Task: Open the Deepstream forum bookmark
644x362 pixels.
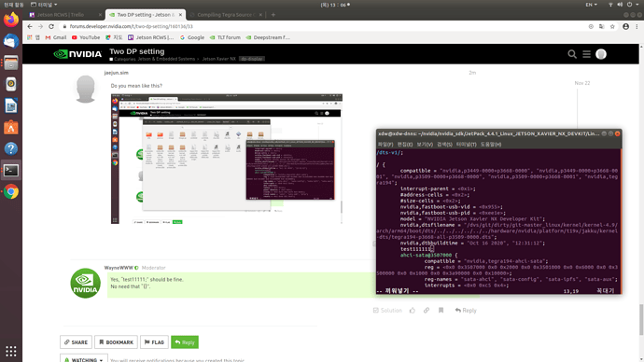Action: (x=268, y=37)
